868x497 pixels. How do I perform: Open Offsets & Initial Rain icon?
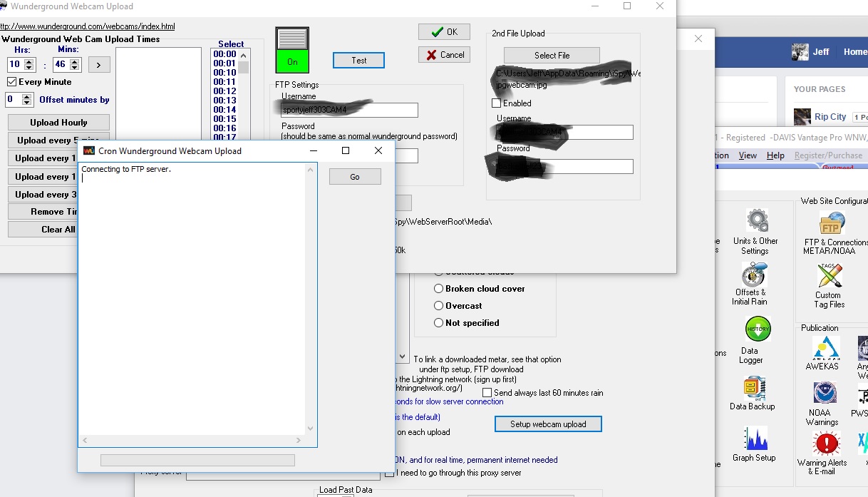point(753,275)
